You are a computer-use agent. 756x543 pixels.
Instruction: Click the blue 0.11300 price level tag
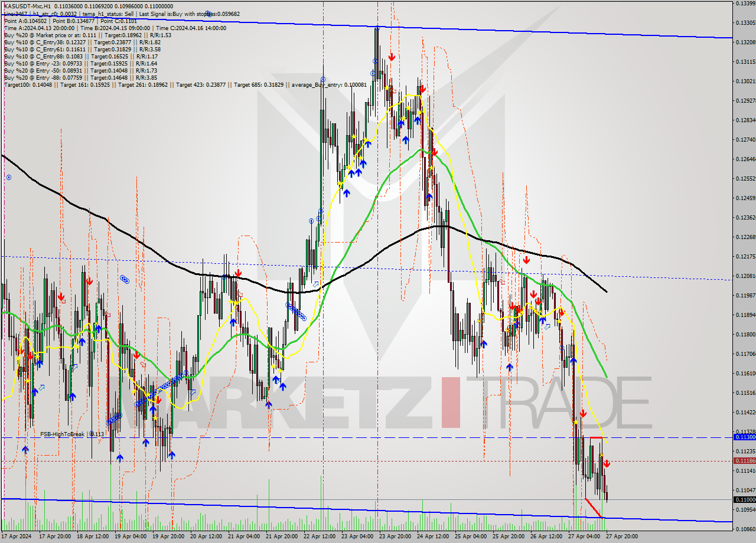tap(744, 437)
